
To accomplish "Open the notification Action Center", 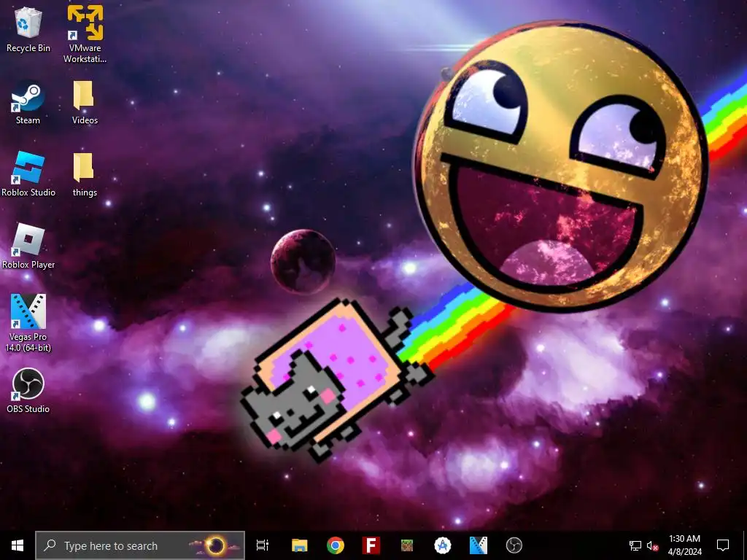I will (723, 545).
